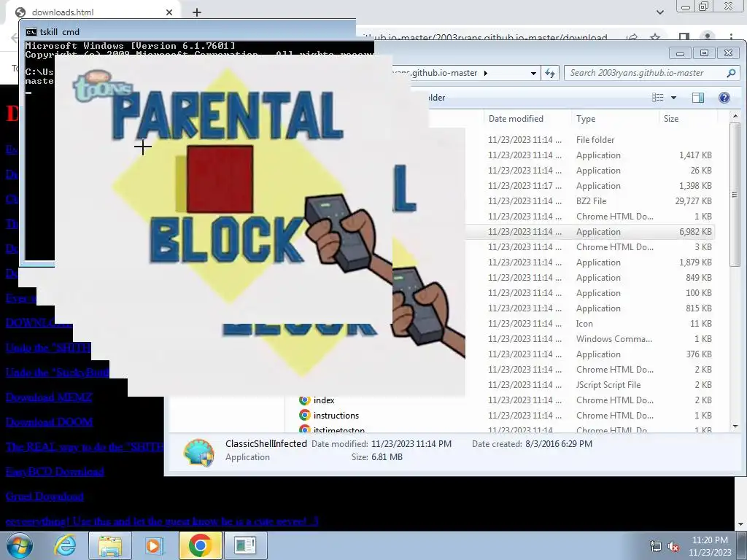Click Explorer file list scroll-down arrow
The image size is (747, 560).
point(735,426)
